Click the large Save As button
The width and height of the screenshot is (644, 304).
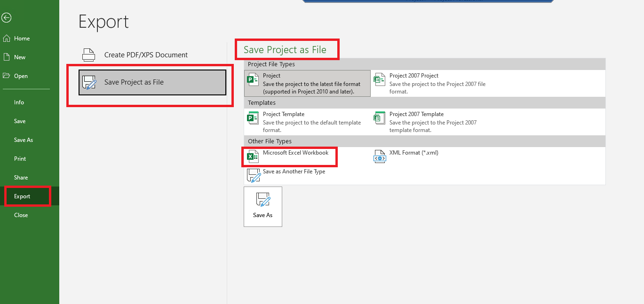point(263,207)
